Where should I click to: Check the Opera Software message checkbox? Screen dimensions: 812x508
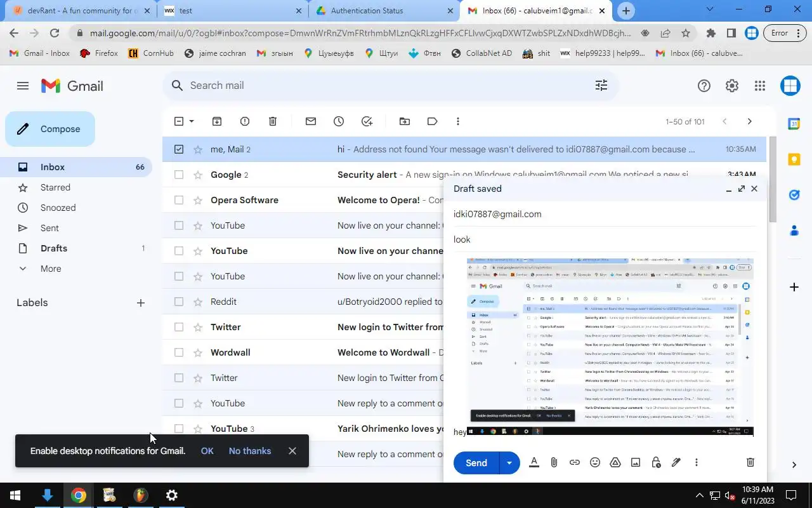[179, 200]
